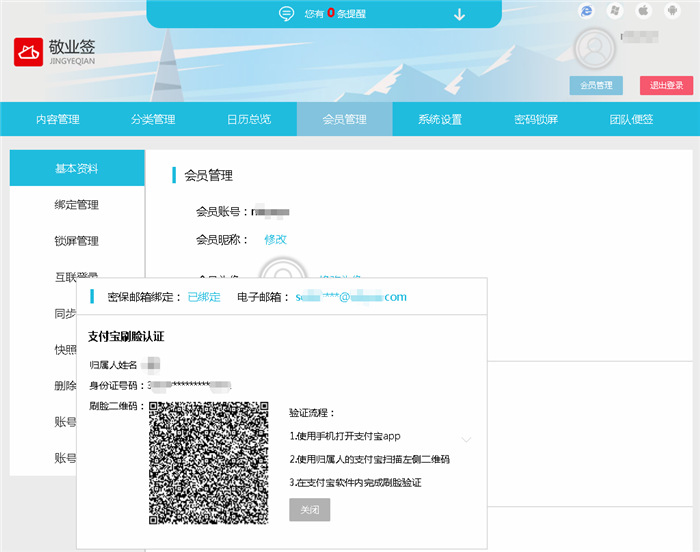Open the 内容管理 navigation tab
This screenshot has width=700, height=552.
point(58,119)
